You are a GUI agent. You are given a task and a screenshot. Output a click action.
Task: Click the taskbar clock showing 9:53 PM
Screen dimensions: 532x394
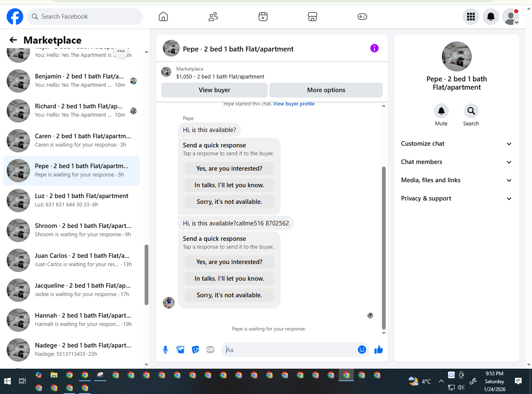[x=495, y=381]
